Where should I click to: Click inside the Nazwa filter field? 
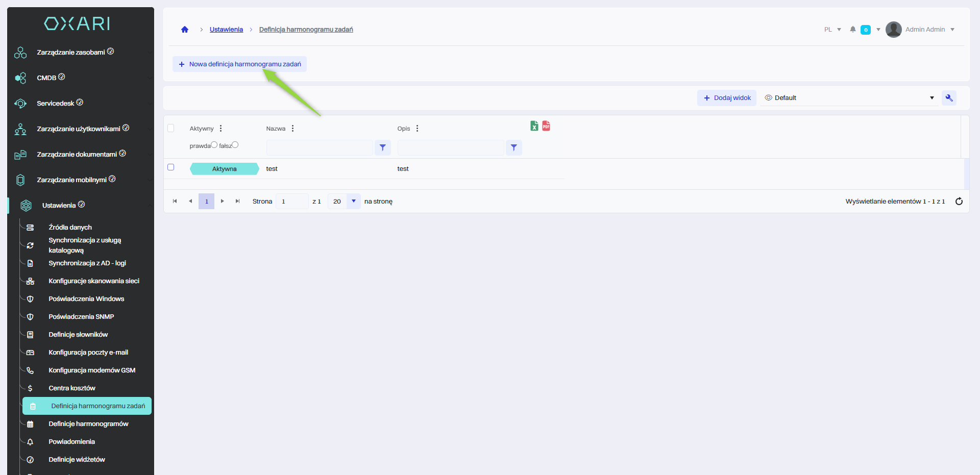point(320,147)
